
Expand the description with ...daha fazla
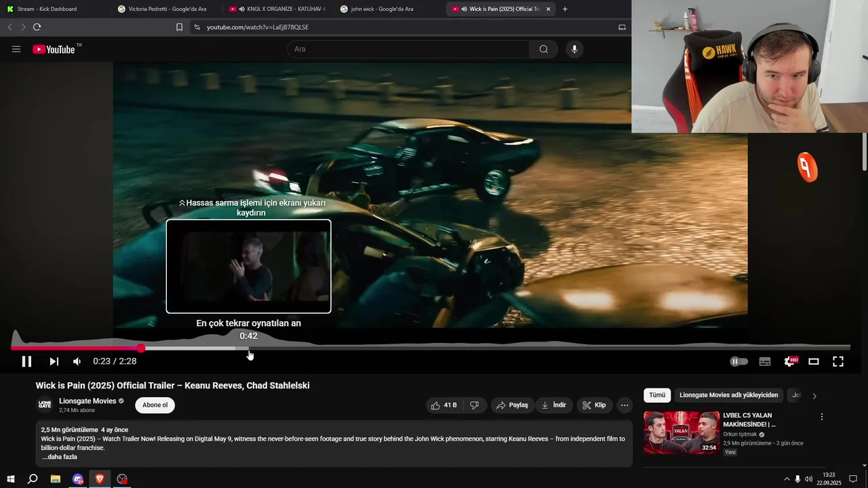pyautogui.click(x=60, y=457)
